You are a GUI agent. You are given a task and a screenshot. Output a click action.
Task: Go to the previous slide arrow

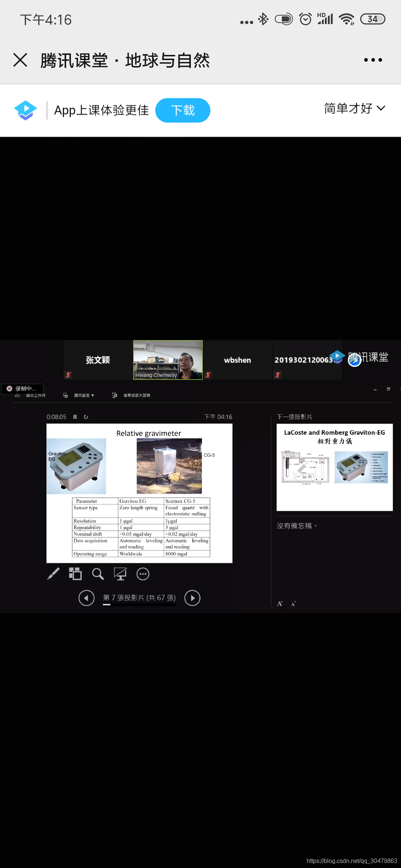tap(87, 598)
